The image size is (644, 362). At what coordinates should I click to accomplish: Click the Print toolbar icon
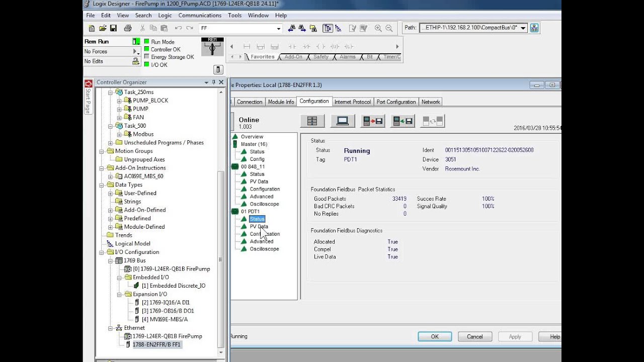click(x=128, y=28)
